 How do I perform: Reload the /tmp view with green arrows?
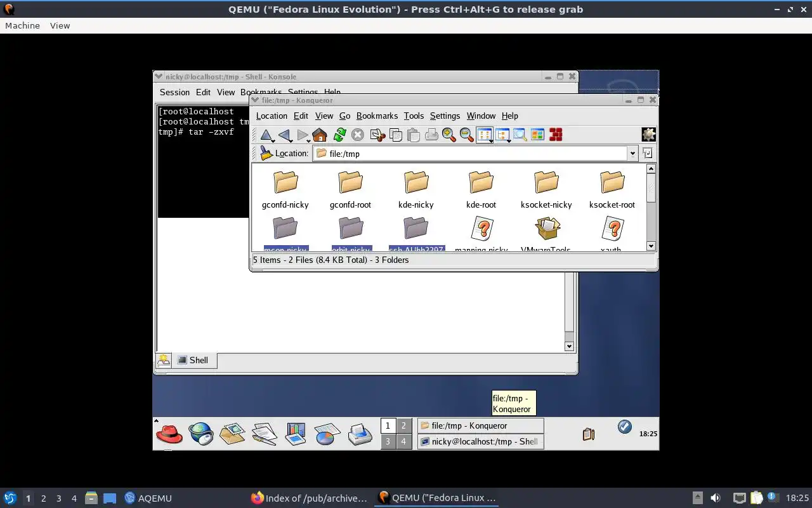[339, 135]
